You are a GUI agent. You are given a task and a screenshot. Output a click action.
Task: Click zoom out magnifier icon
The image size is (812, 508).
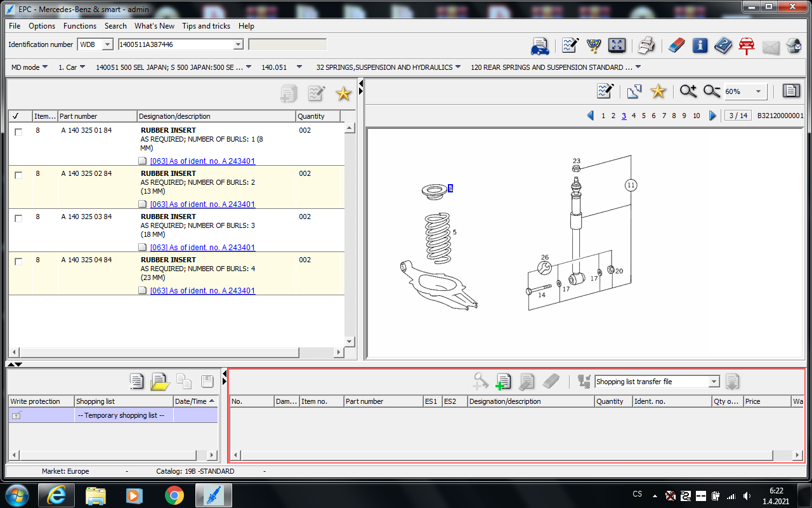pos(712,91)
